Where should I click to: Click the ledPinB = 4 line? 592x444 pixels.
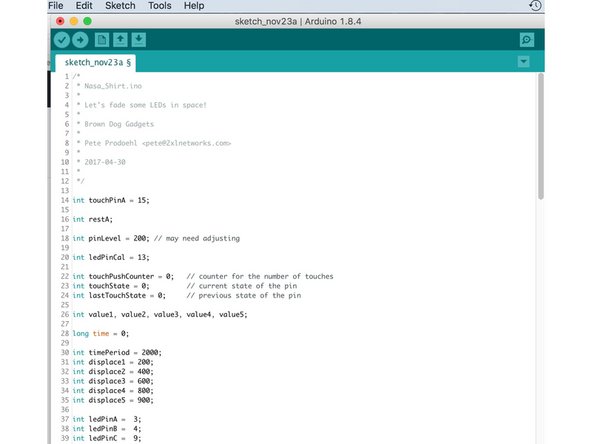tap(107, 429)
